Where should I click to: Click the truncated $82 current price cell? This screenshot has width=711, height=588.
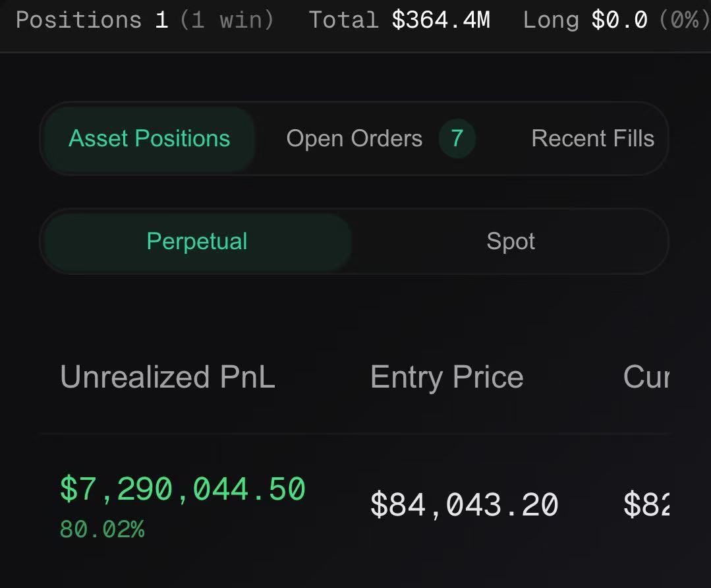pyautogui.click(x=646, y=504)
